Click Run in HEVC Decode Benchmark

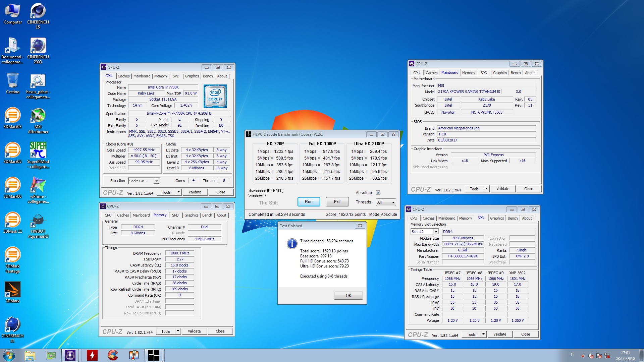coord(309,202)
